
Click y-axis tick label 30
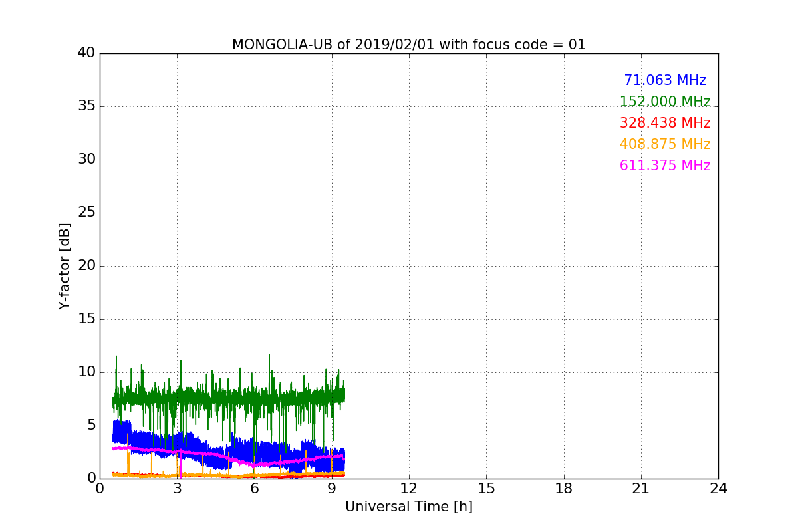(x=86, y=160)
